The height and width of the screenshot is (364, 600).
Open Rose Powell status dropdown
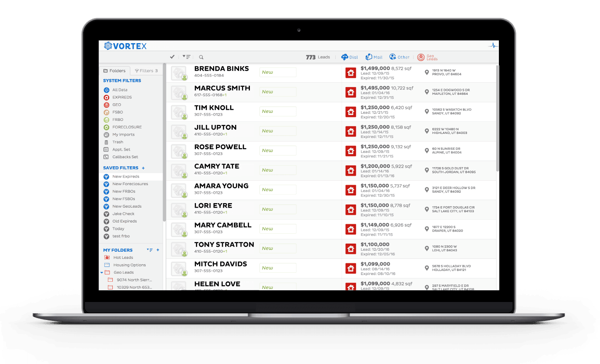[278, 151]
